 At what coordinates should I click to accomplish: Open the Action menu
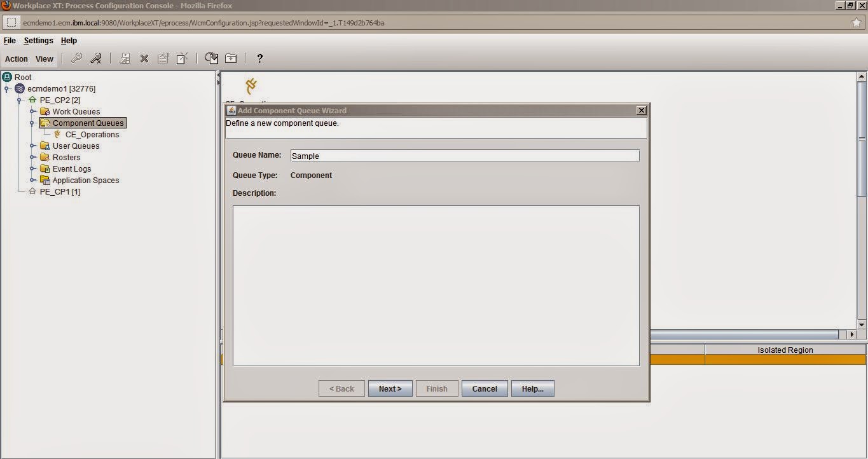point(16,58)
